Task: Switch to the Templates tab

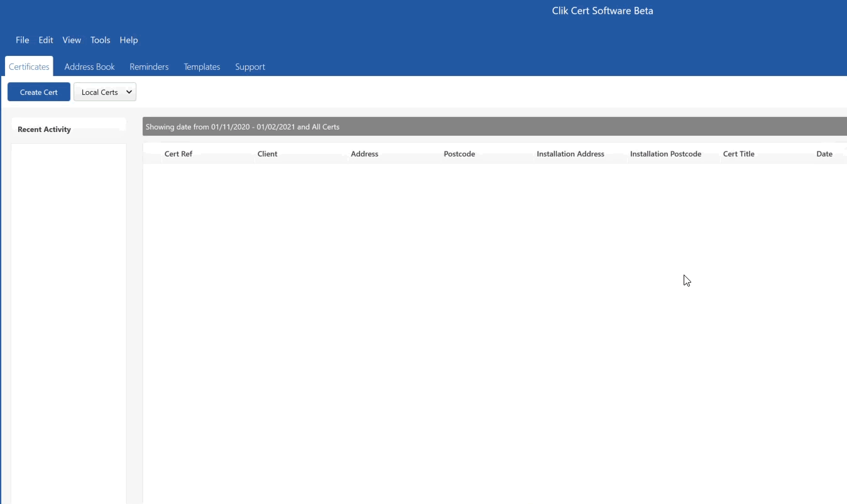Action: pyautogui.click(x=202, y=66)
